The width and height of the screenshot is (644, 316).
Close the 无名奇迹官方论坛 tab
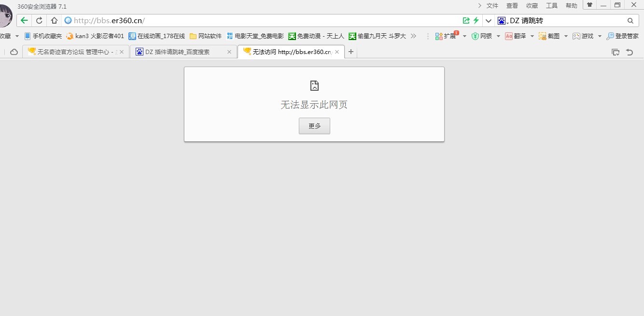point(122,52)
